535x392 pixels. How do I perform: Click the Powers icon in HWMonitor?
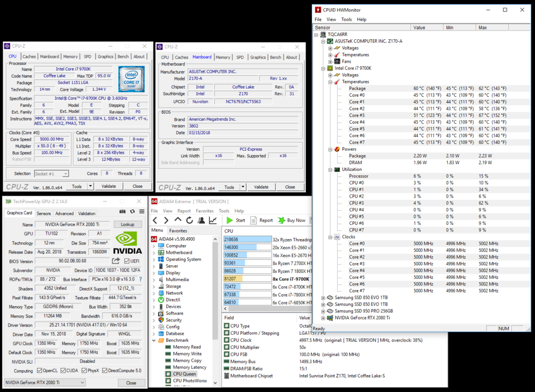(337, 149)
